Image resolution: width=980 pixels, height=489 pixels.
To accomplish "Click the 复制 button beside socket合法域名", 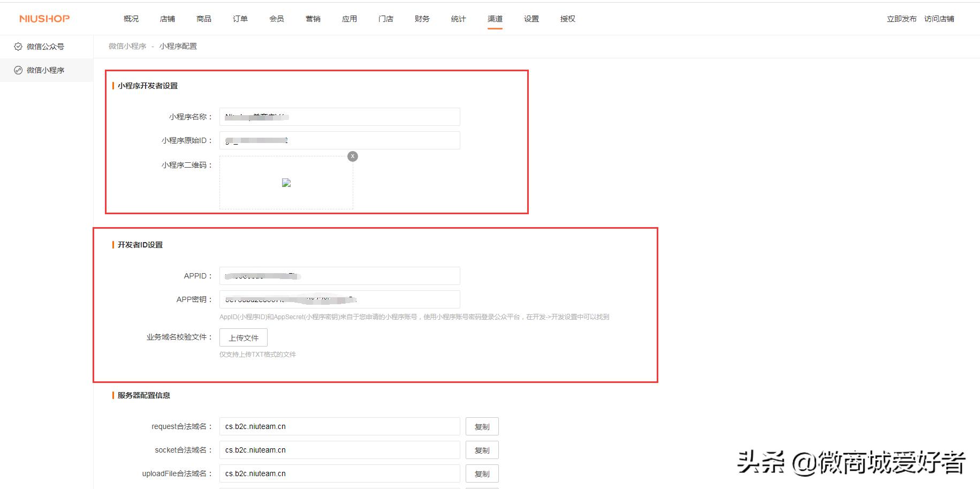I will (482, 450).
